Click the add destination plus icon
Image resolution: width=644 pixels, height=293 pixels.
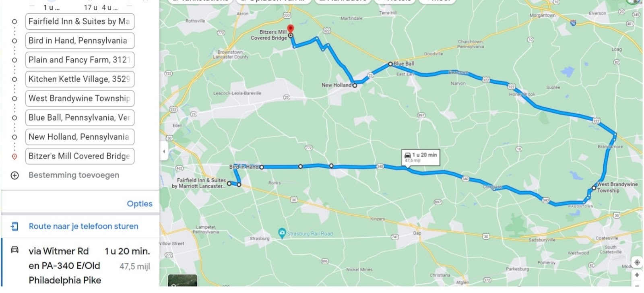click(x=14, y=175)
